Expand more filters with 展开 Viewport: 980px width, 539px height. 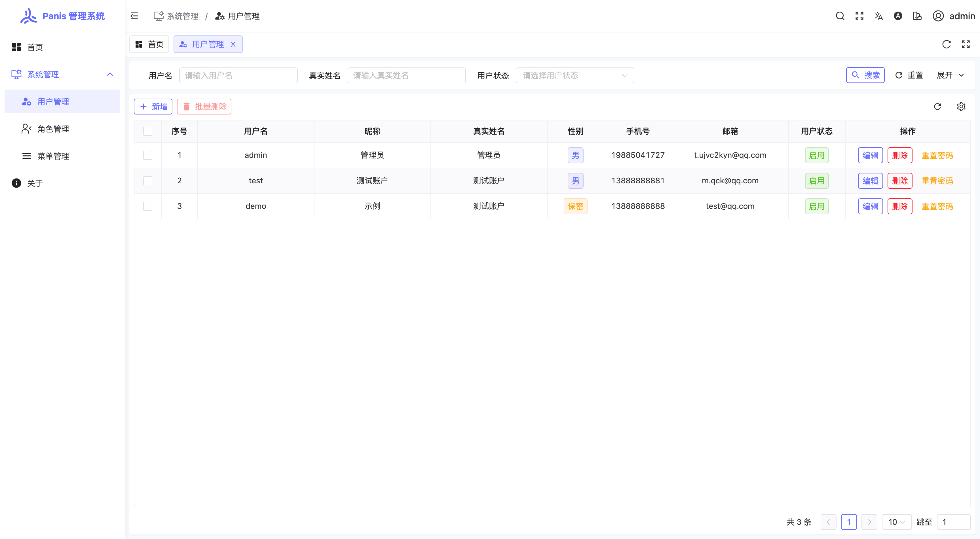coord(950,75)
